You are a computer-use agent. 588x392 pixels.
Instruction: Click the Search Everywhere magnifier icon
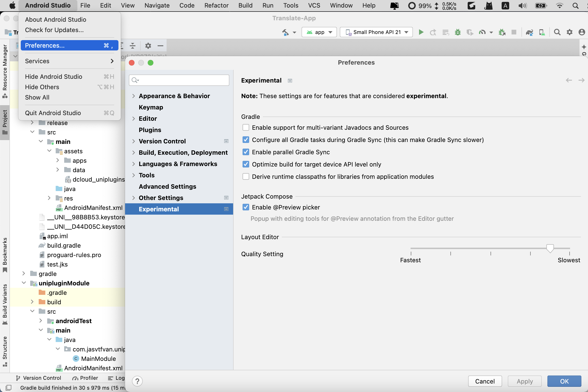(557, 32)
